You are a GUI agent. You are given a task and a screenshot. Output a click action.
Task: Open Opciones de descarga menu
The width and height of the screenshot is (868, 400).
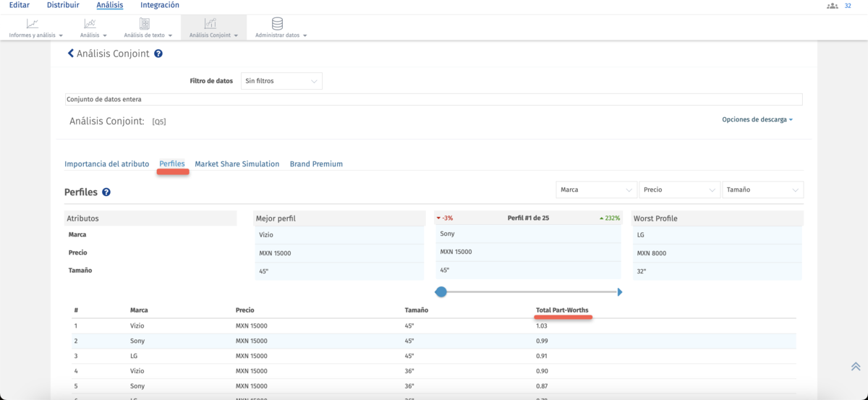click(x=757, y=119)
